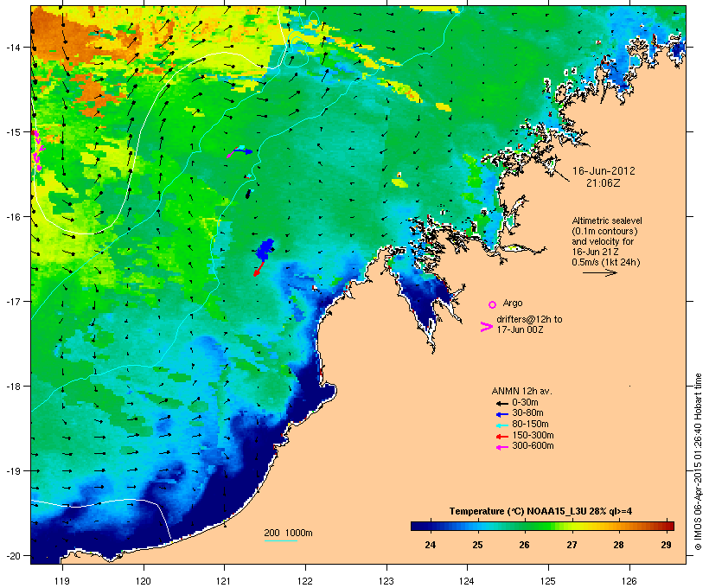The image size is (709, 588).
Task: Click the latitude axis label '-16'
Action: coord(13,217)
